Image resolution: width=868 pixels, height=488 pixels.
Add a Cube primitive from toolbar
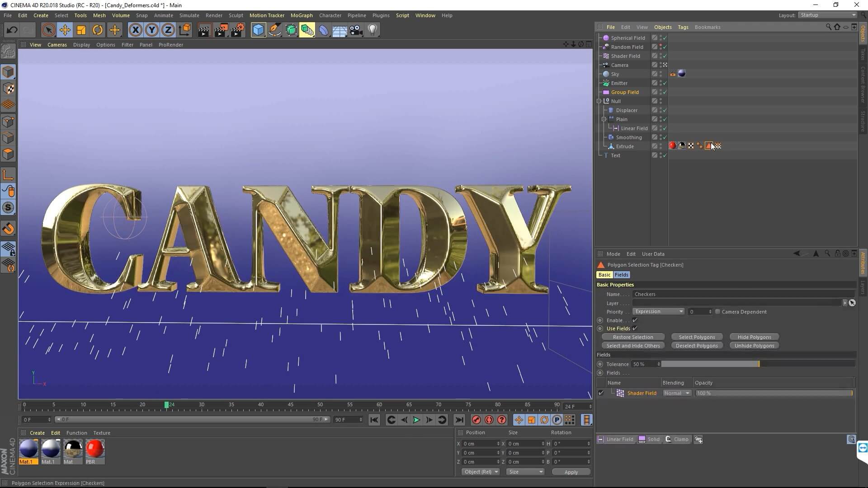point(258,30)
